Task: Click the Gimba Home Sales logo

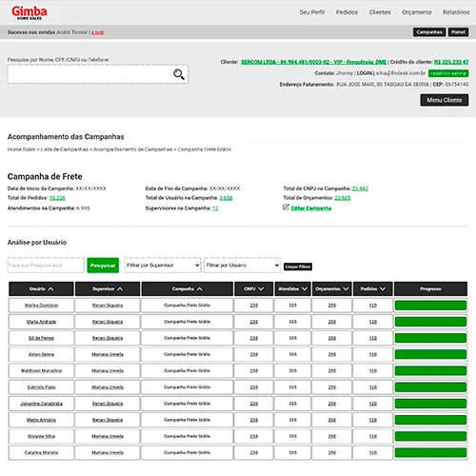Action: point(30,13)
